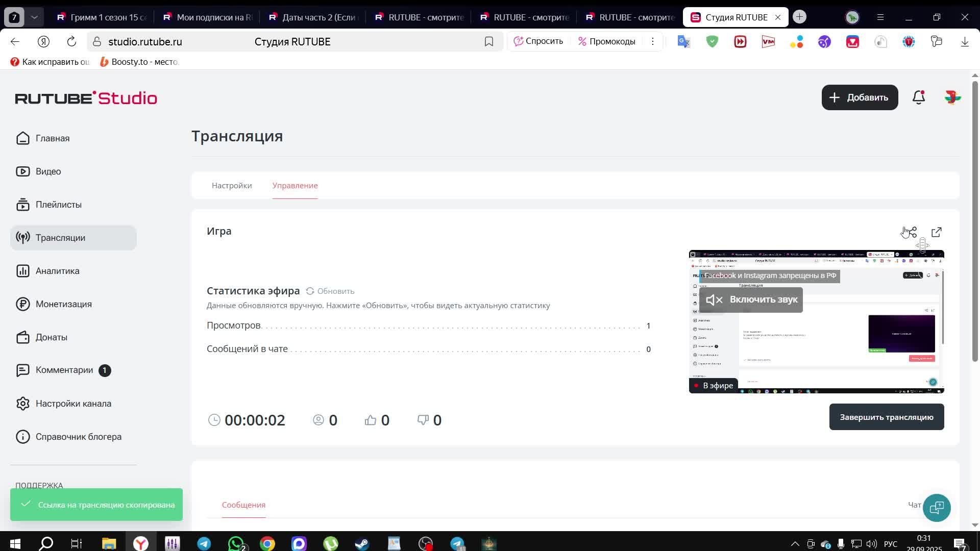Show hidden system tray icons chevron
Image resolution: width=980 pixels, height=551 pixels.
coord(795,544)
